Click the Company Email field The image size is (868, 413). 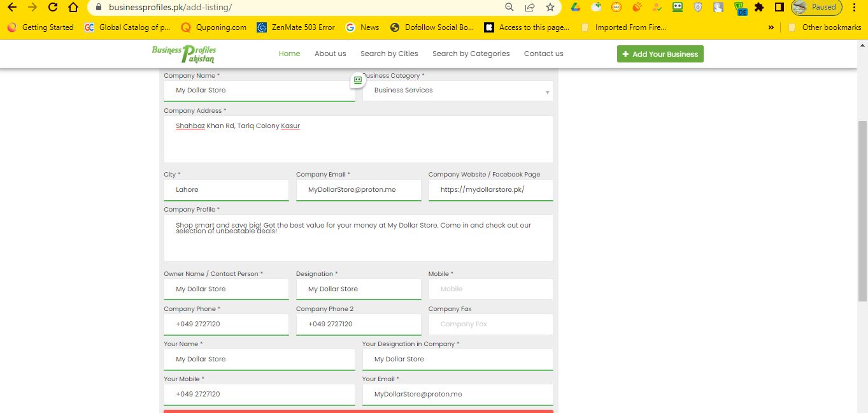[x=359, y=190]
